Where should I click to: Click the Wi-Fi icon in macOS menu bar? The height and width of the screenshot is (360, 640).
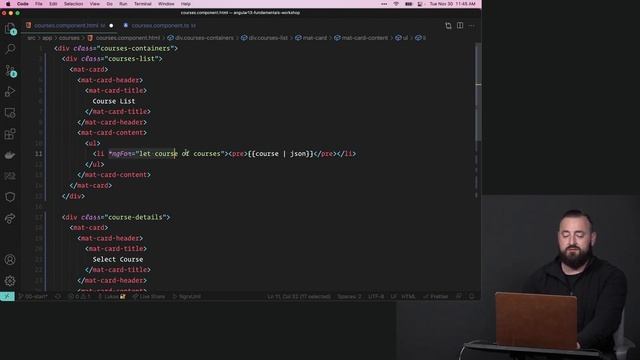point(396,4)
